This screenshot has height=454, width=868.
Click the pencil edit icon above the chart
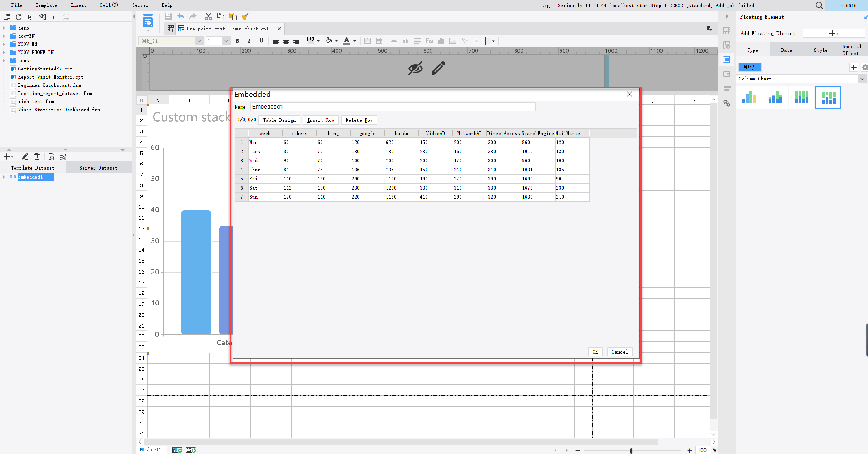click(x=438, y=68)
